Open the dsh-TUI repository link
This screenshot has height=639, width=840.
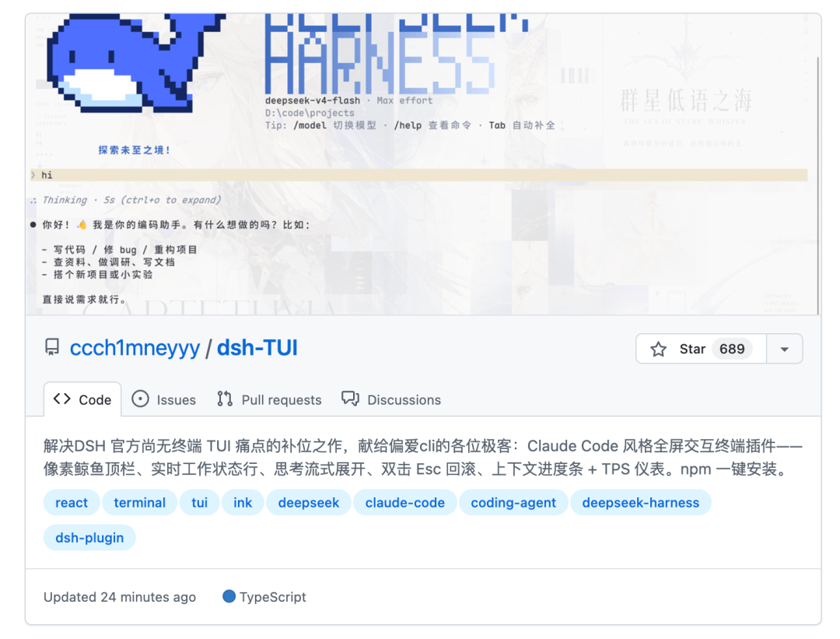pos(257,348)
